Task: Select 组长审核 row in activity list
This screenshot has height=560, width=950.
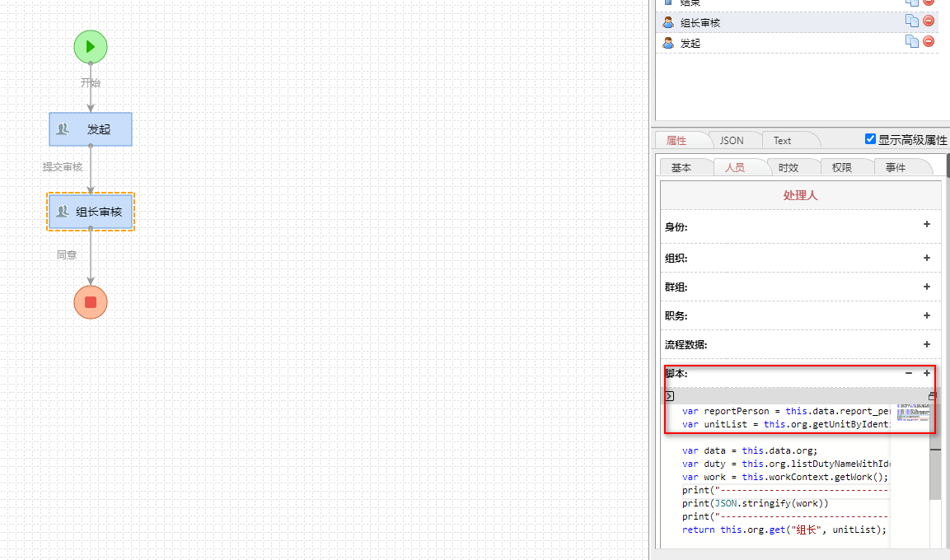Action: tap(798, 22)
